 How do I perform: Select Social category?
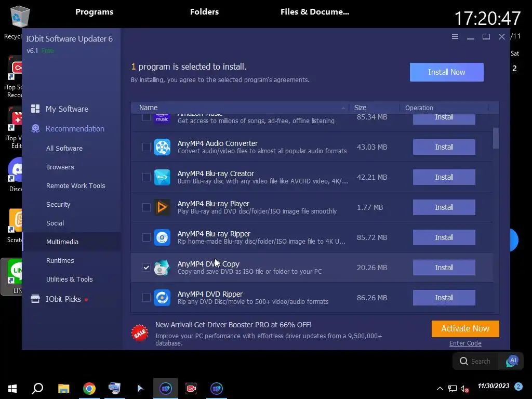[x=55, y=223]
